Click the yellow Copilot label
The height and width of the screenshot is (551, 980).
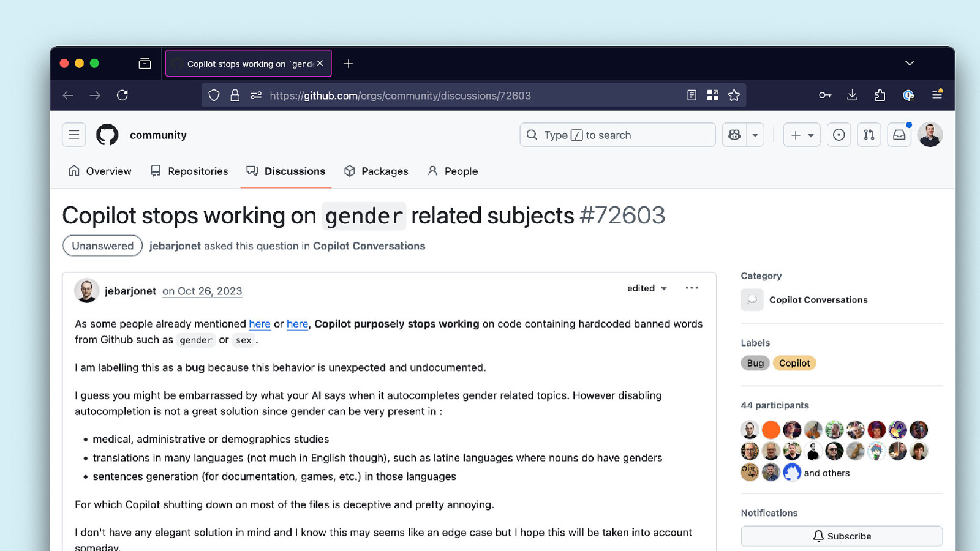coord(794,363)
